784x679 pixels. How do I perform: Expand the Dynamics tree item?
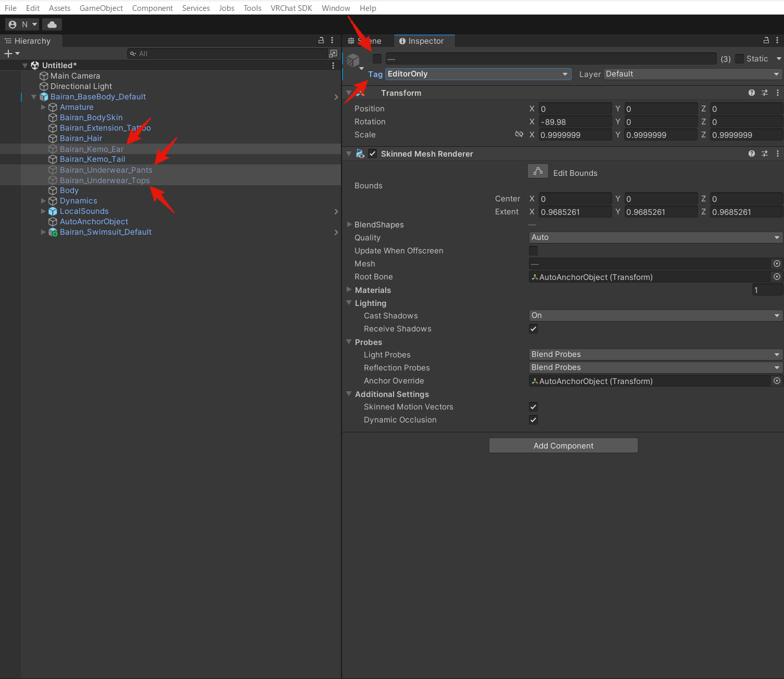(43, 201)
